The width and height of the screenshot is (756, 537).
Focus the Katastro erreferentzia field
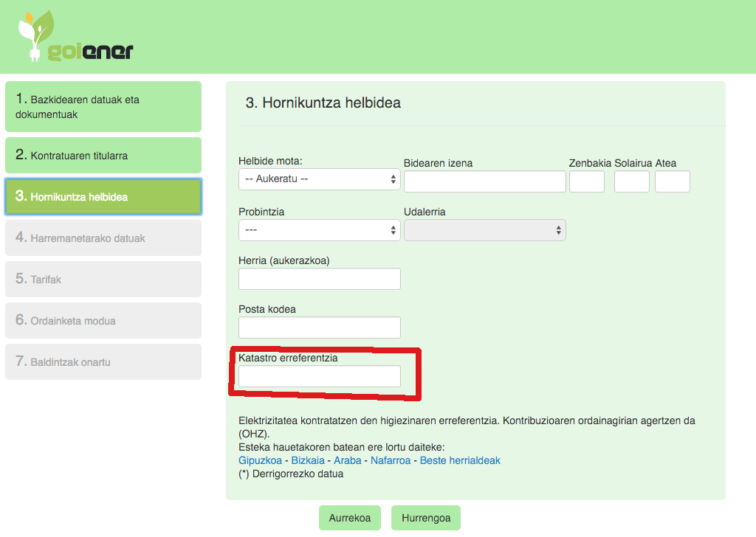click(319, 376)
